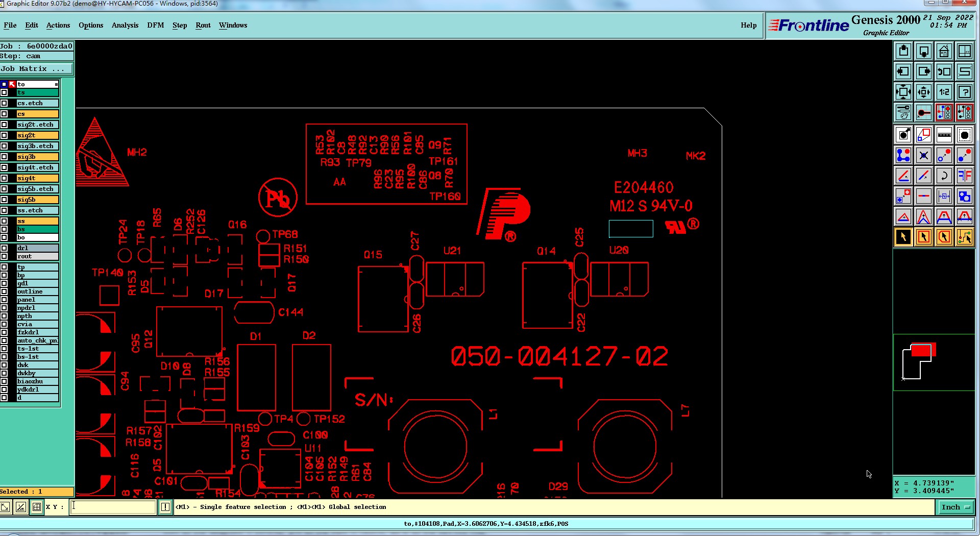
Task: Click the delete feature X icon
Action: 924,155
